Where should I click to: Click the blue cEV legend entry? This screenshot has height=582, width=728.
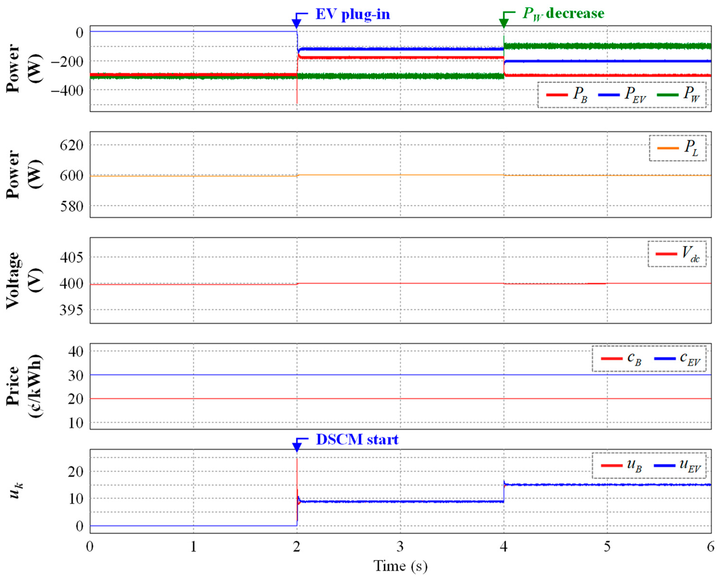click(x=665, y=359)
